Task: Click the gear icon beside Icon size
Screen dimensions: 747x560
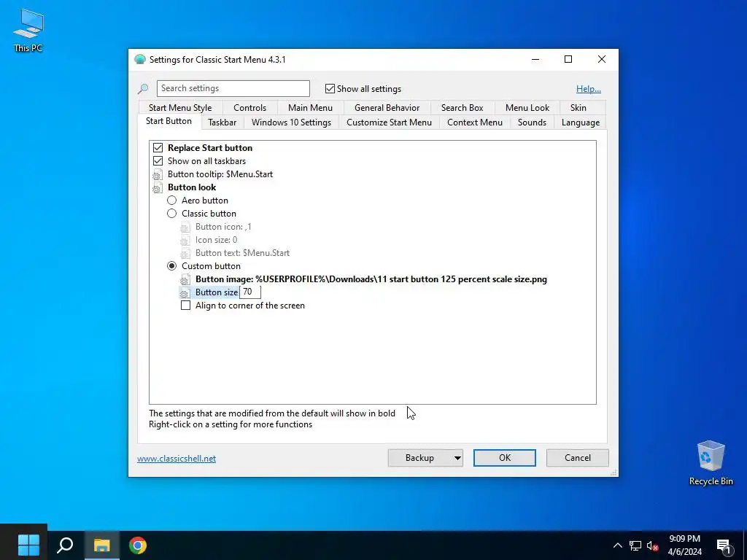Action: [x=185, y=240]
